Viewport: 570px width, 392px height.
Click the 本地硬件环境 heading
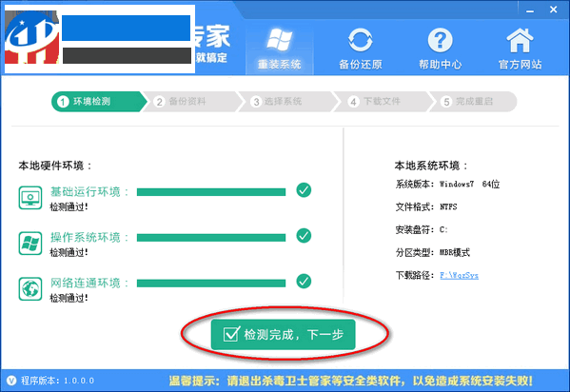point(55,166)
